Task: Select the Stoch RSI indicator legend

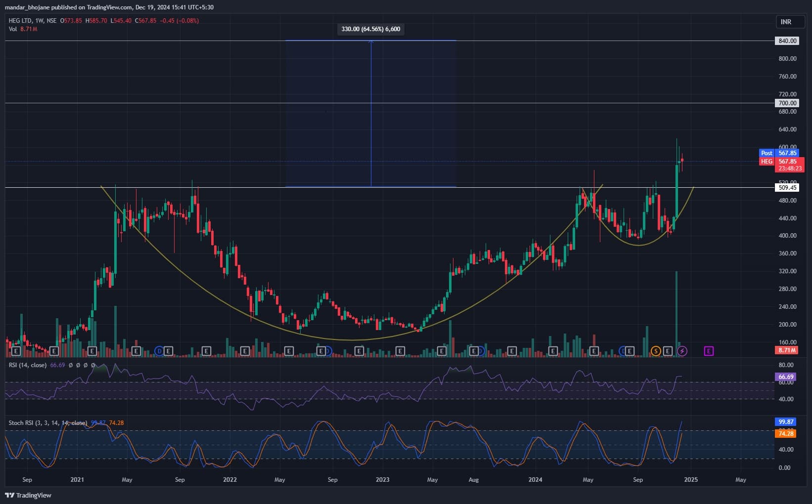Action: [47, 423]
